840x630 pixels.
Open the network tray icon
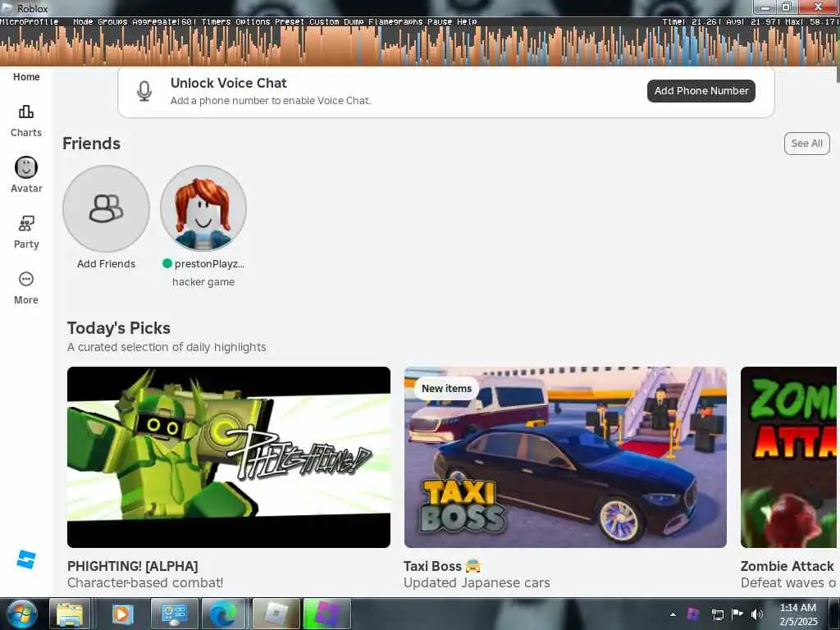[x=717, y=614]
